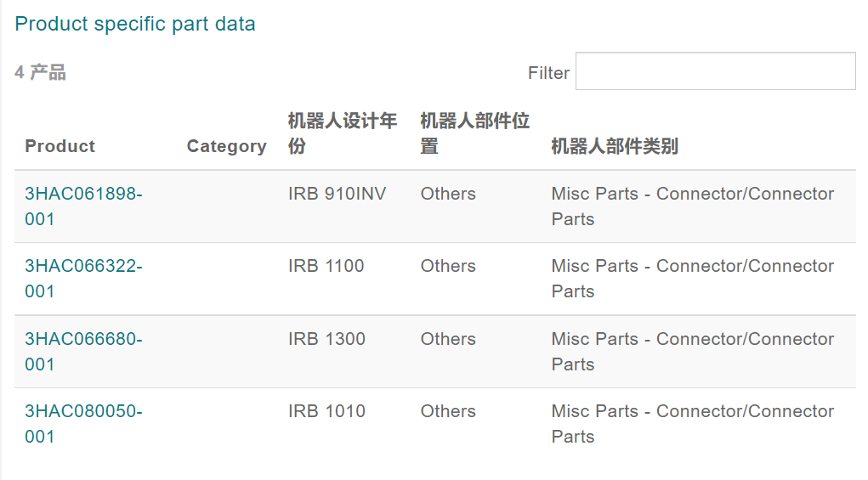Sort by 机器人部件位置 column header
The height and width of the screenshot is (480, 868).
(475, 133)
